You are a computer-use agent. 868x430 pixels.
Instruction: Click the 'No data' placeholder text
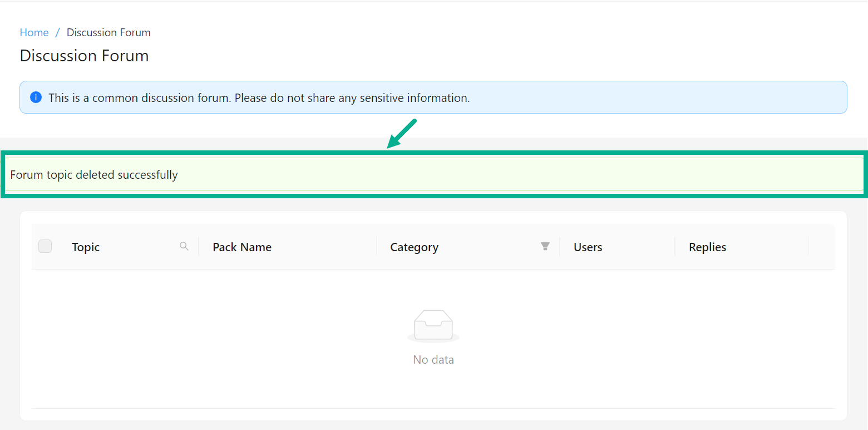coord(433,360)
